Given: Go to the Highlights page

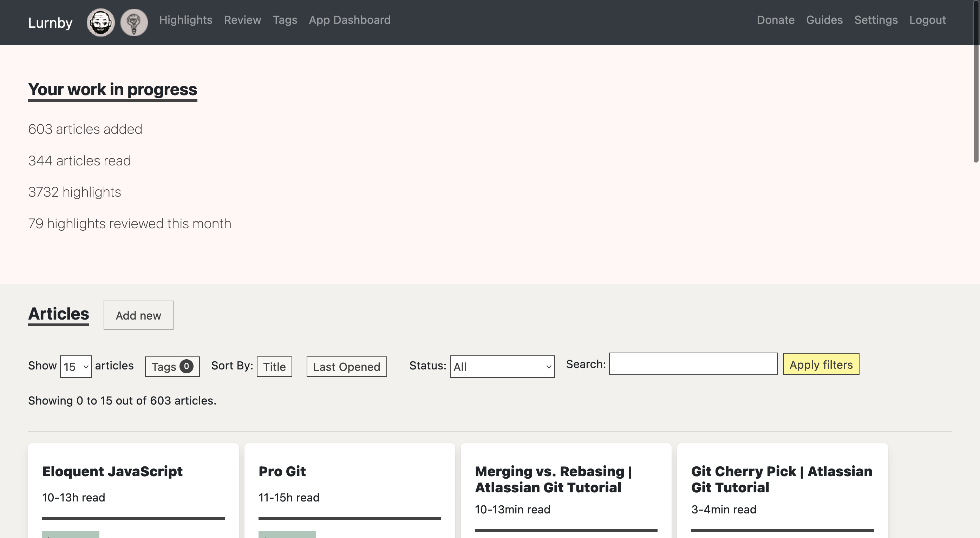Looking at the screenshot, I should [186, 20].
